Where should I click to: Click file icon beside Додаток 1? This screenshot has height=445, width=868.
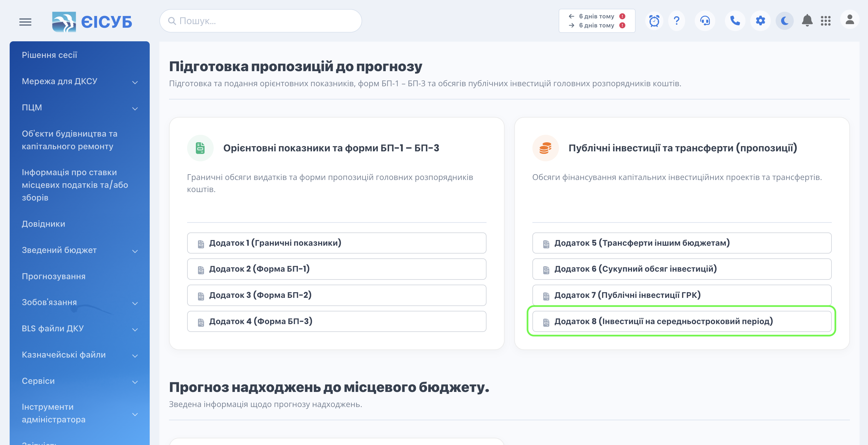[x=201, y=244]
